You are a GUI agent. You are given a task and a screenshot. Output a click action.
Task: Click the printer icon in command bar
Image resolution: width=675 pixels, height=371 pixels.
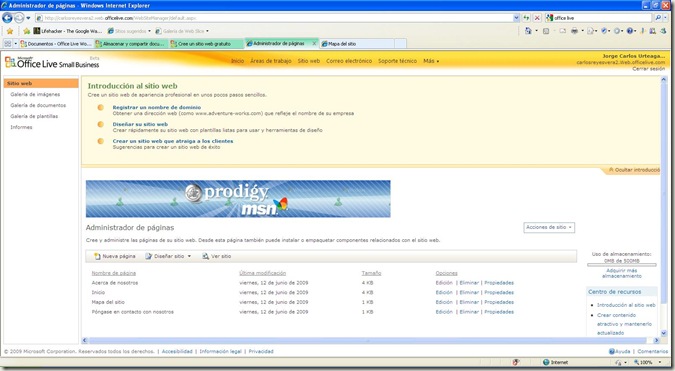coord(574,31)
